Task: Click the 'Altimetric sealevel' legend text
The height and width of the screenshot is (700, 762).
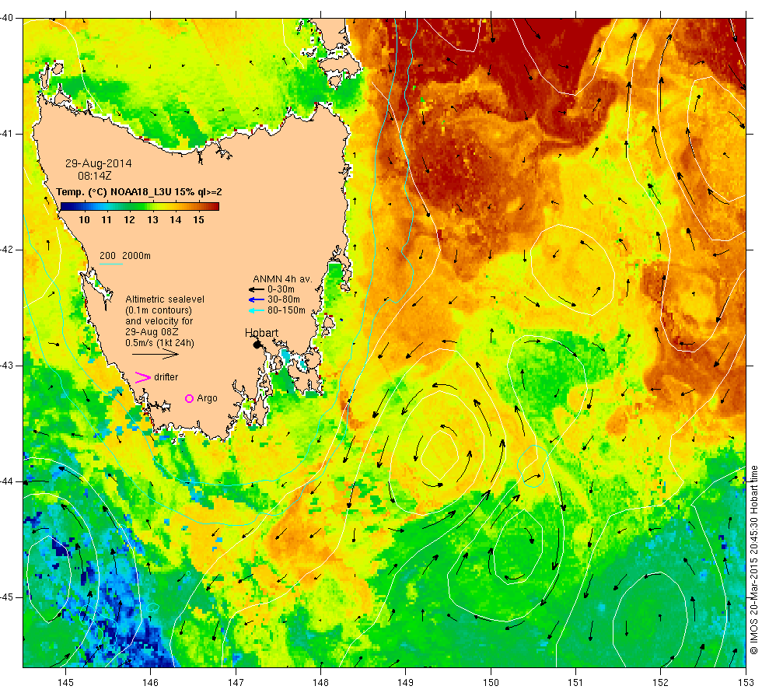Action: click(x=165, y=299)
